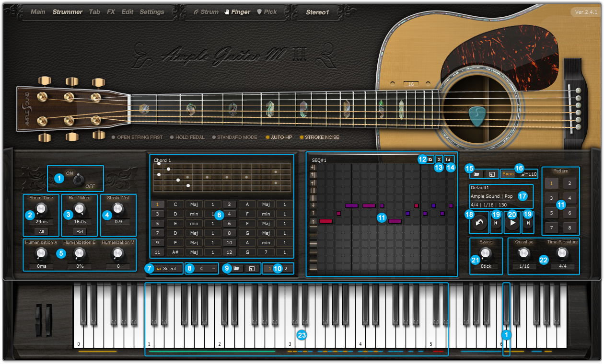Click the Swing knob
Screen dimensions: 604x364
point(486,253)
